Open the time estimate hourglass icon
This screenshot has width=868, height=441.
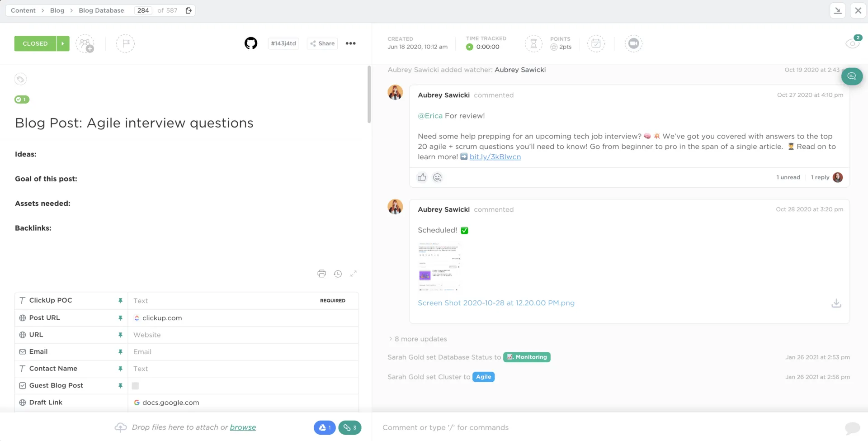[533, 43]
